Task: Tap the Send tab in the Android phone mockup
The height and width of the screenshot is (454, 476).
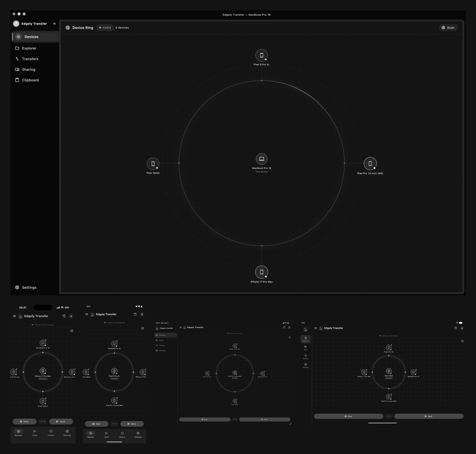Action: tap(106, 435)
